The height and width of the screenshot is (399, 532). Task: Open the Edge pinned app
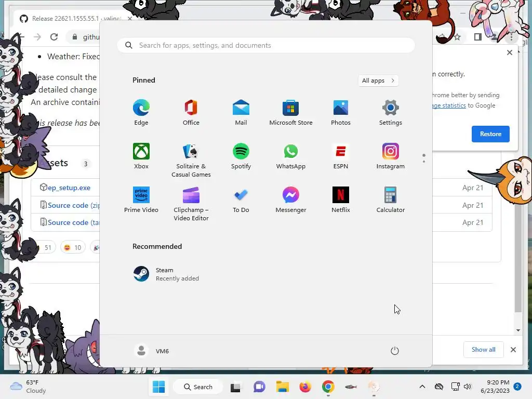click(141, 113)
